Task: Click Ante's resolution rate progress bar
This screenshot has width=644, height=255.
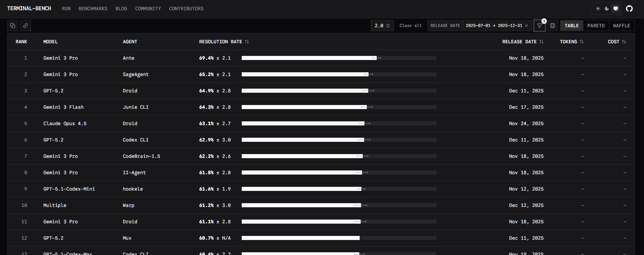Action: pyautogui.click(x=339, y=58)
